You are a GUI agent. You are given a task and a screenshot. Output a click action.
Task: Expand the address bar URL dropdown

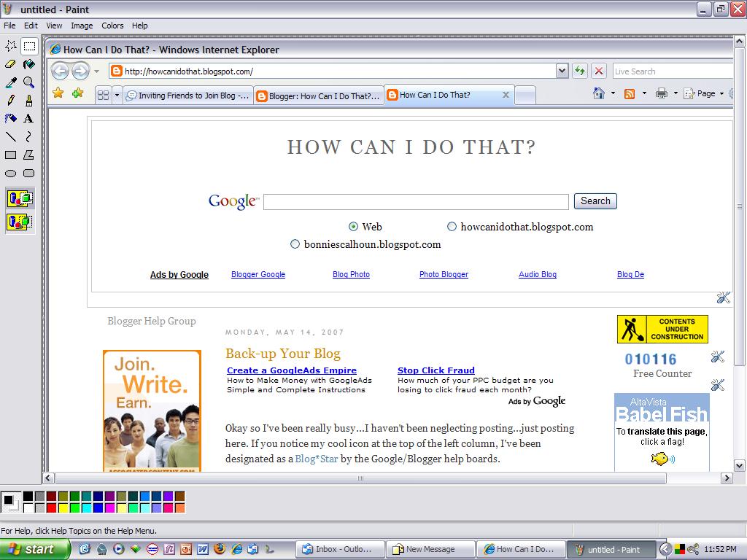pos(562,71)
